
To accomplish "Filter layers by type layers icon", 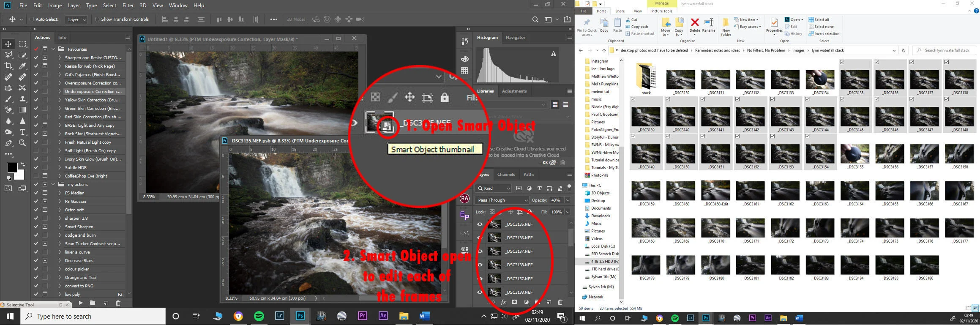I will pyautogui.click(x=539, y=188).
